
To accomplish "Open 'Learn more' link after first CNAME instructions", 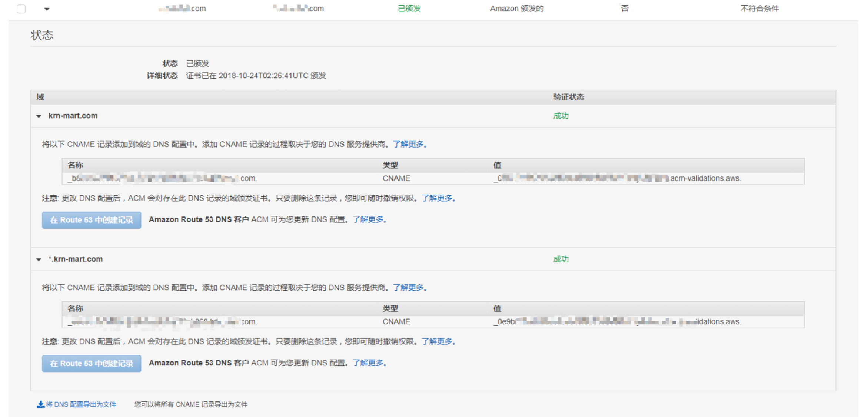I will (x=409, y=144).
